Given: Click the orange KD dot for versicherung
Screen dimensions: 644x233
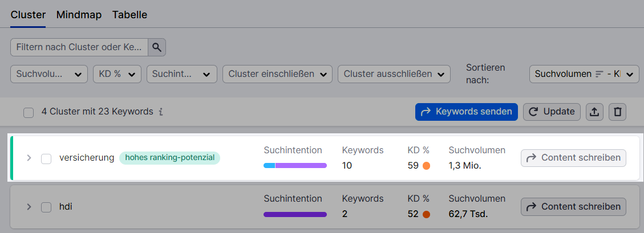Looking at the screenshot, I should (426, 166).
